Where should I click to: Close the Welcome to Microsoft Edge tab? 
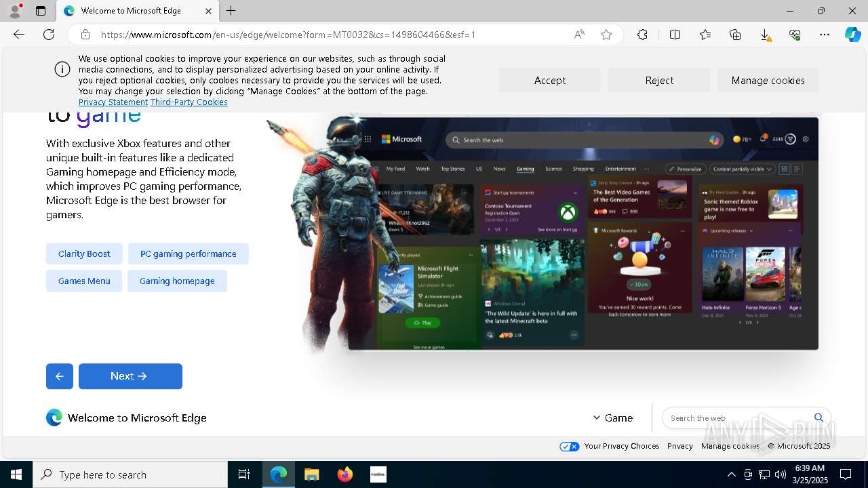208,11
